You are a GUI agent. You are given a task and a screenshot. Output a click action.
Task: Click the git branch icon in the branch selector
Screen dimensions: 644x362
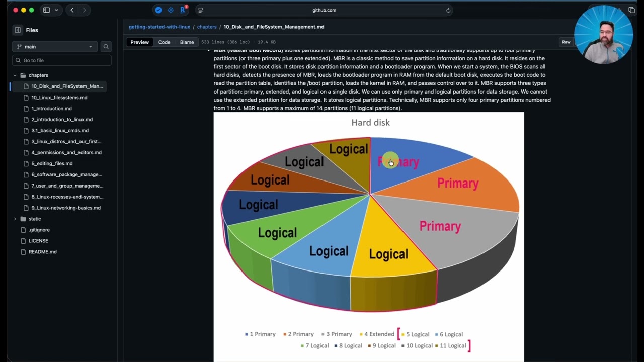tap(19, 47)
